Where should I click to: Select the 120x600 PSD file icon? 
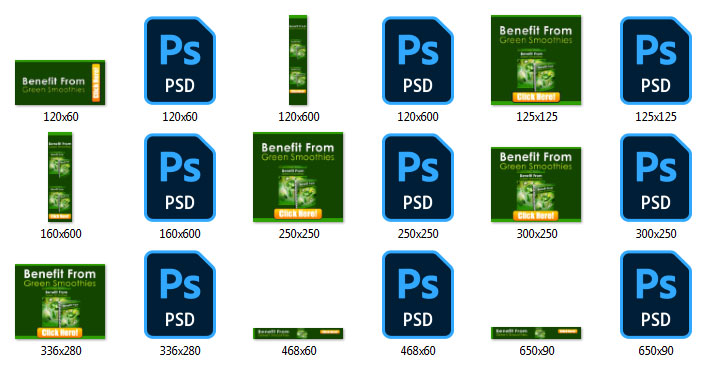pos(417,60)
